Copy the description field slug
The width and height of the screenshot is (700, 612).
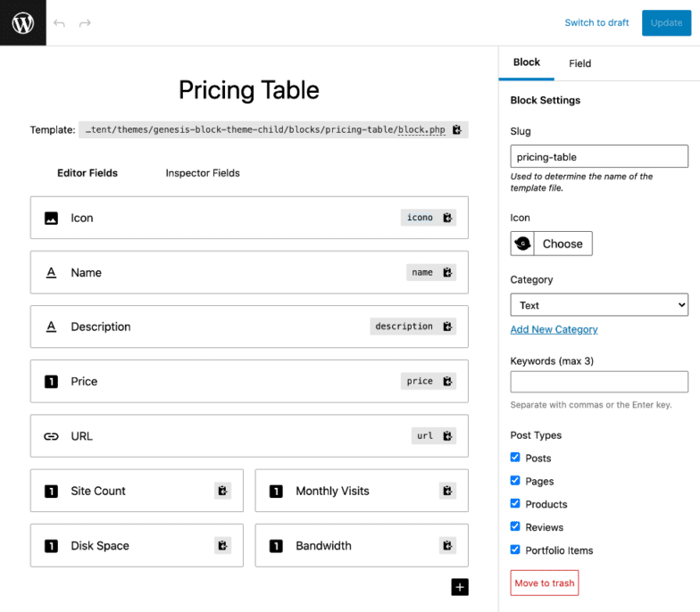[447, 327]
